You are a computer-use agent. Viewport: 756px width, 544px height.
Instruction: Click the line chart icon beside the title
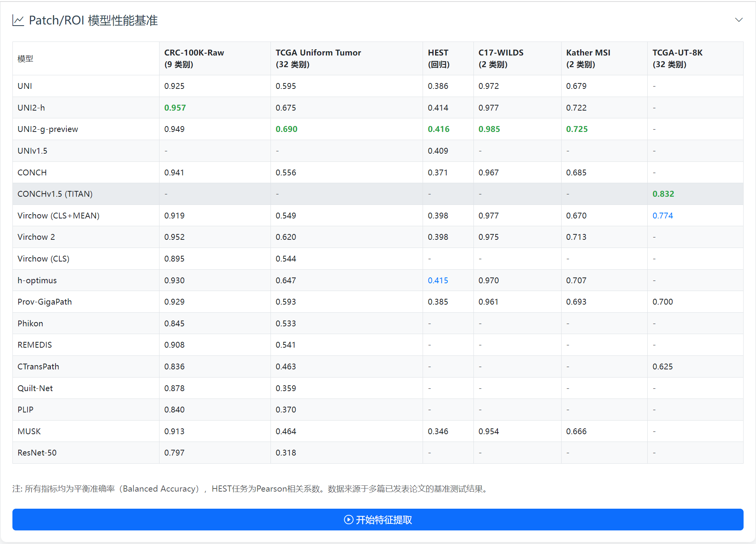pos(18,21)
